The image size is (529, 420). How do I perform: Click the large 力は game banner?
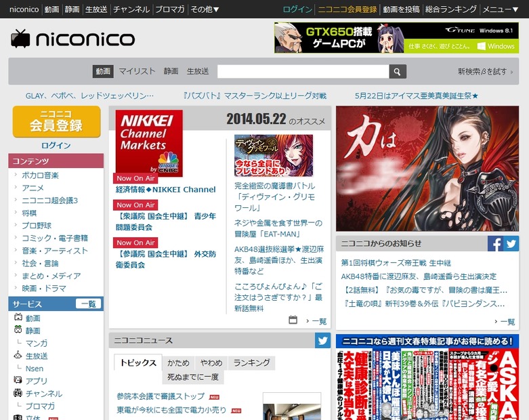(427, 168)
